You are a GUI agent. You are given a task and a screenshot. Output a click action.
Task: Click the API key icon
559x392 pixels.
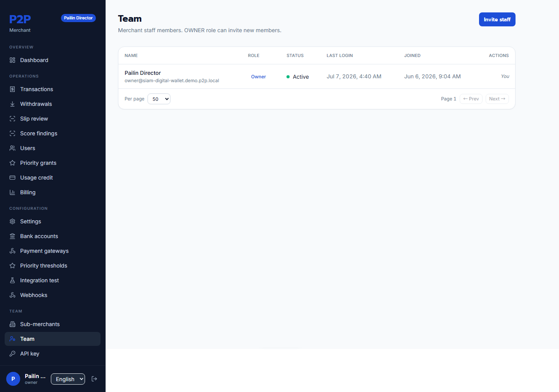12,354
